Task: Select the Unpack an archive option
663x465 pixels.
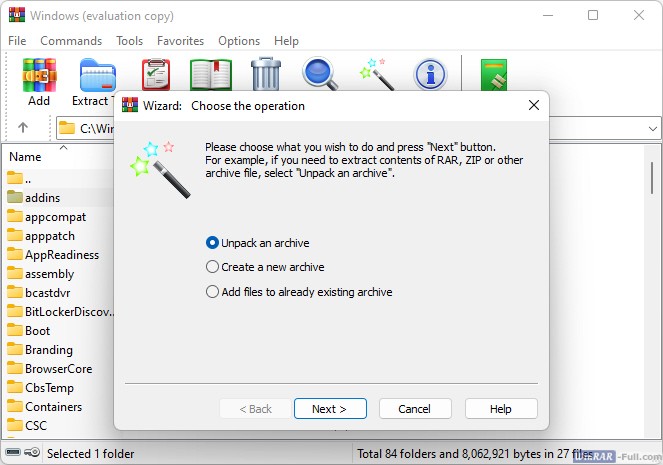Action: pos(212,243)
